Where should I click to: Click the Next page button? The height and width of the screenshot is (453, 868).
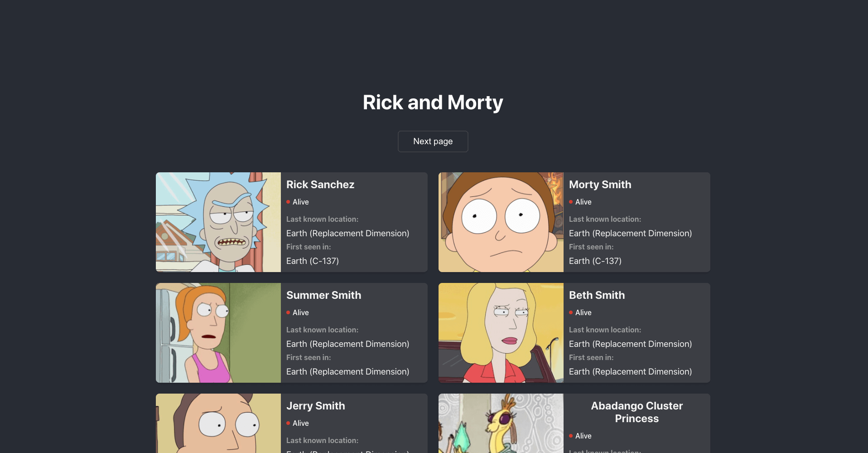[x=433, y=141]
